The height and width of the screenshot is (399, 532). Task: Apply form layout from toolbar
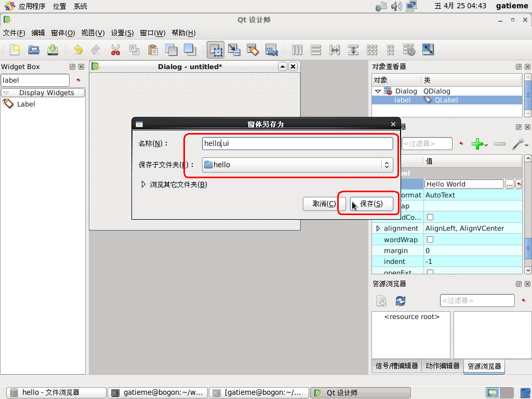[391, 50]
